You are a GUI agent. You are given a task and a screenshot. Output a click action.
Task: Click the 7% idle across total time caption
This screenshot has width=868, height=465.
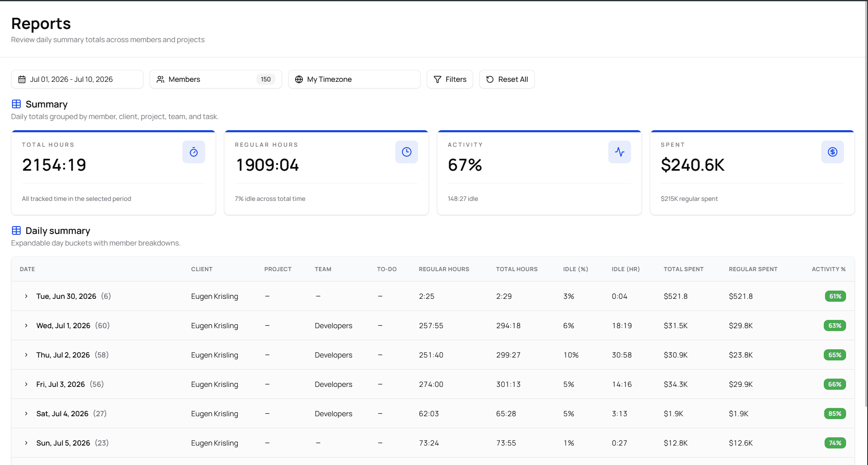click(x=270, y=198)
